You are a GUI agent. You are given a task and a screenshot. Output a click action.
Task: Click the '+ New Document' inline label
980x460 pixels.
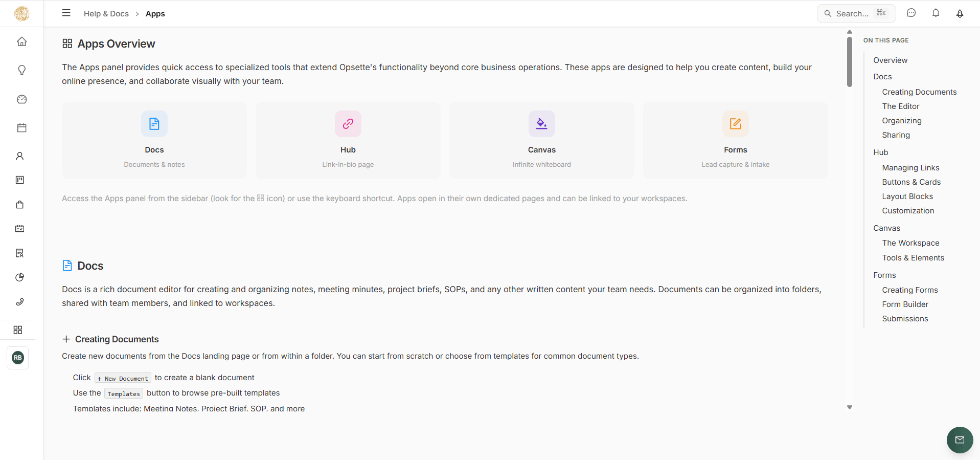click(123, 378)
